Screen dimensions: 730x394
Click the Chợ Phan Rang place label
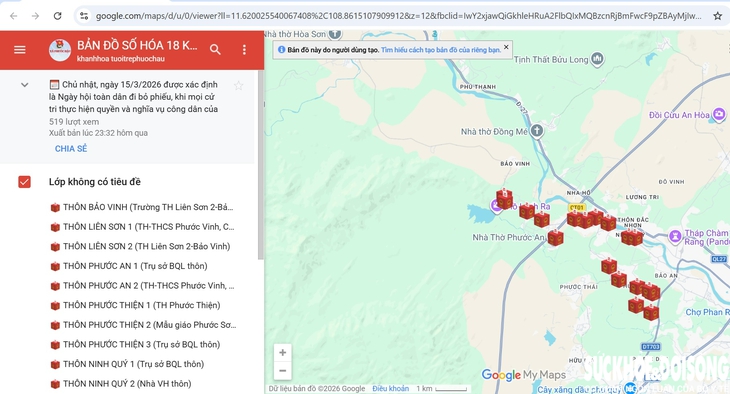click(x=707, y=312)
